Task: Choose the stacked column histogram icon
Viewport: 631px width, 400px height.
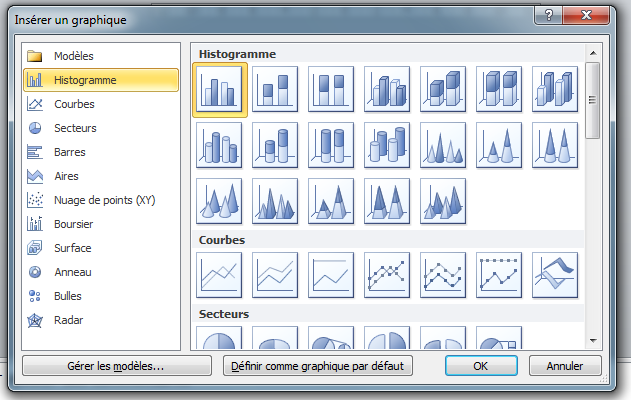Action: (x=275, y=89)
